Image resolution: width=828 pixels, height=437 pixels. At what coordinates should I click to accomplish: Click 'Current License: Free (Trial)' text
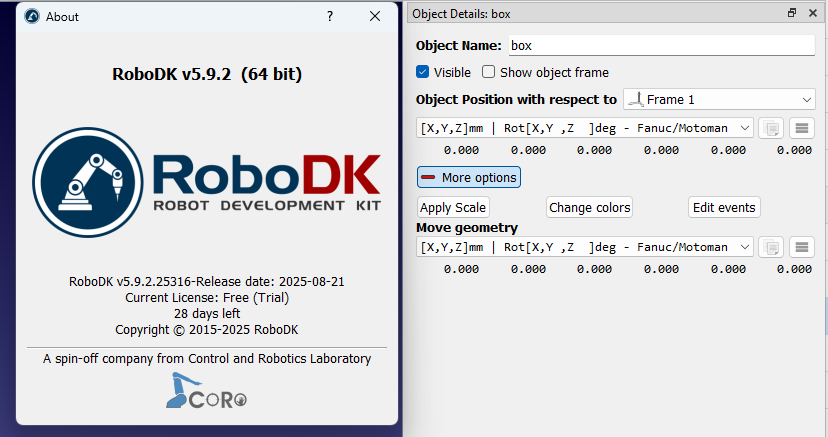207,298
